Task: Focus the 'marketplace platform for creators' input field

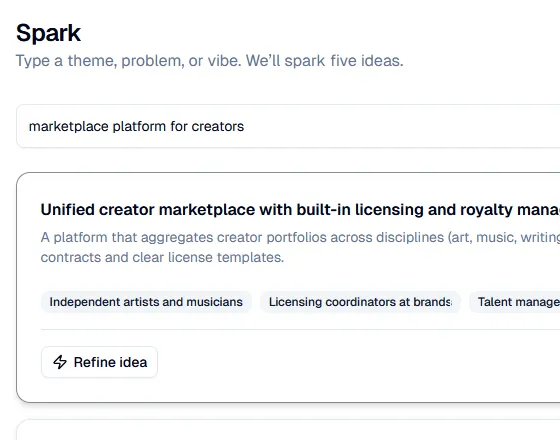Action: [x=288, y=126]
